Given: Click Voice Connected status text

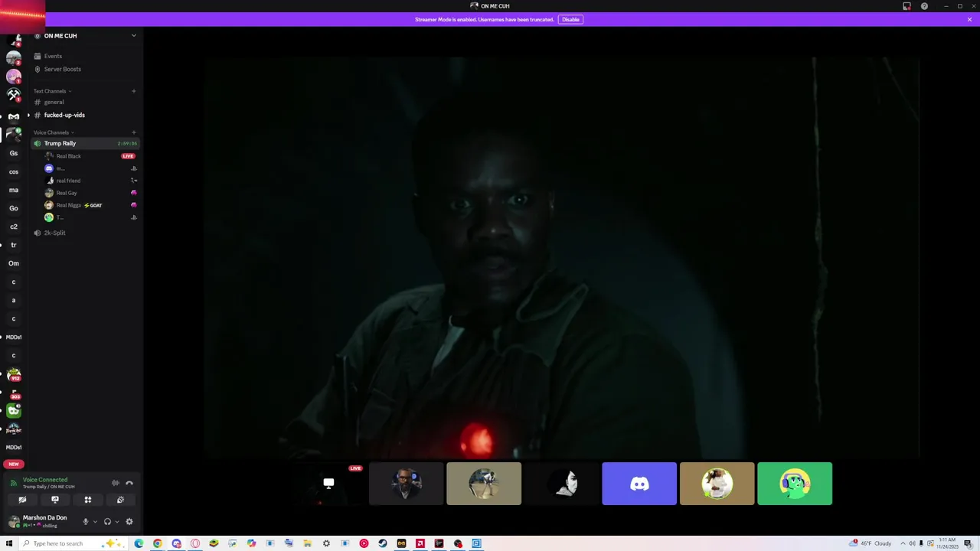Looking at the screenshot, I should pos(45,480).
